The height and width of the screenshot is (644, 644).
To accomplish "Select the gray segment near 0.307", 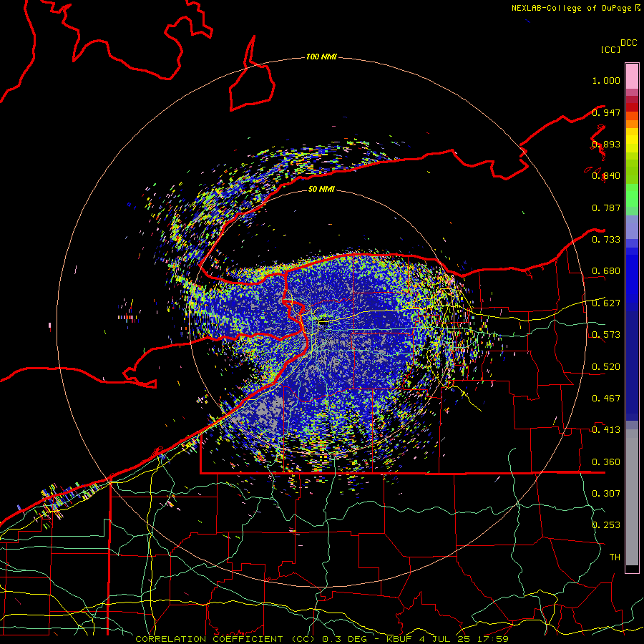I will 632,497.
